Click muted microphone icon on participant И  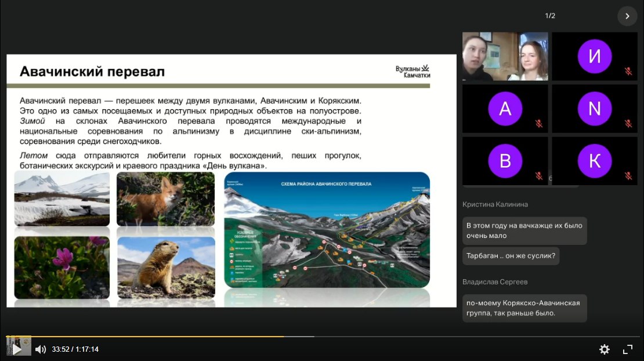[x=628, y=71]
